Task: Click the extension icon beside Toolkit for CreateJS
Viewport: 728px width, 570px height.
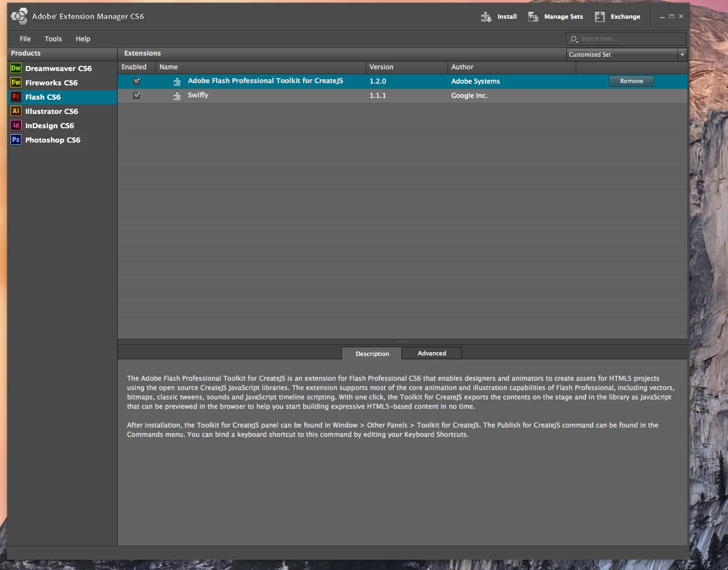Action: click(x=177, y=81)
